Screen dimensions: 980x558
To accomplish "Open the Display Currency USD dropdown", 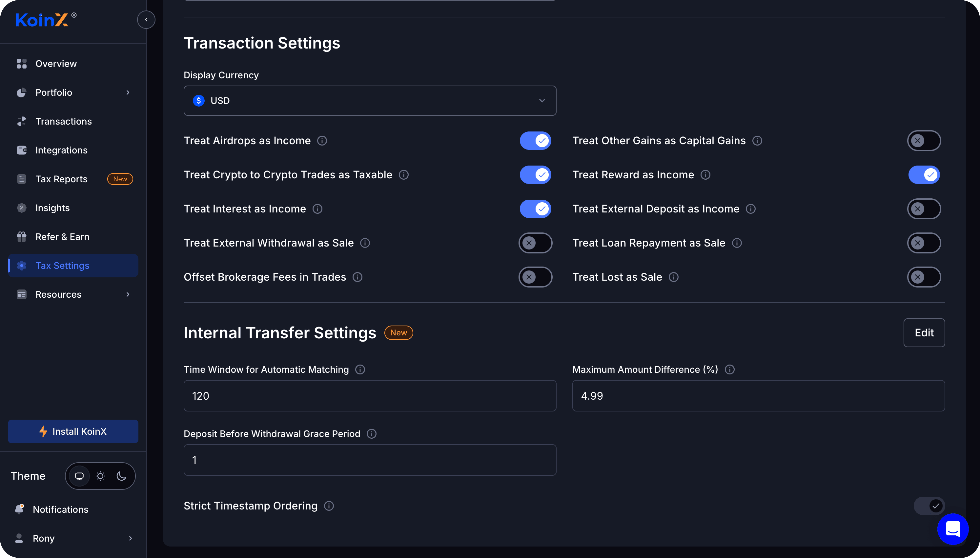I will pyautogui.click(x=370, y=101).
